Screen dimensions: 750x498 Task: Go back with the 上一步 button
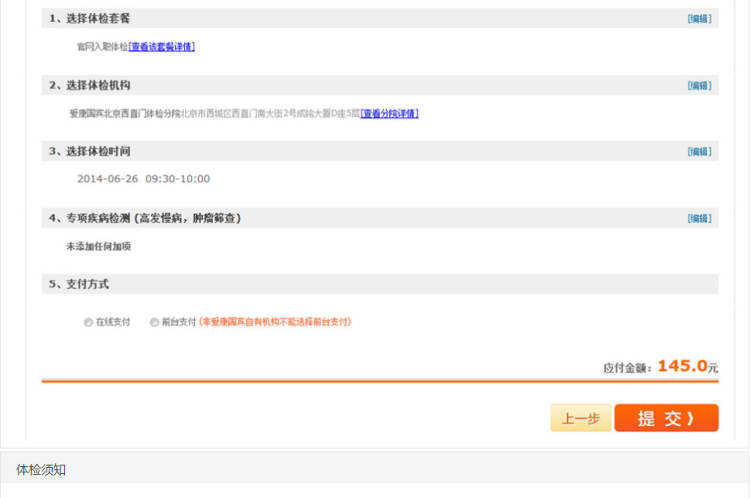point(580,419)
